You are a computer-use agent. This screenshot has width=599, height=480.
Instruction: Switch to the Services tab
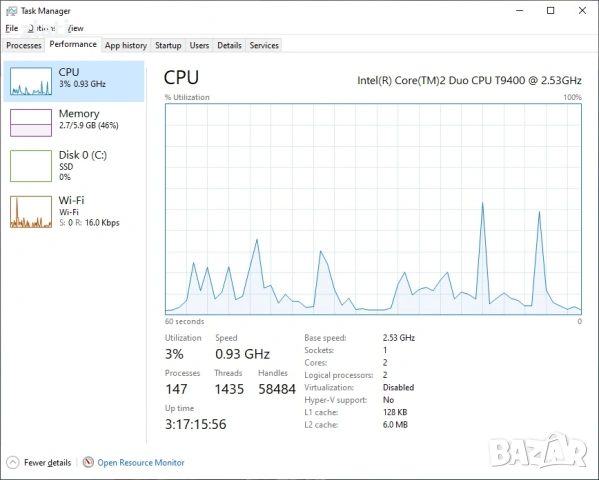[x=264, y=45]
